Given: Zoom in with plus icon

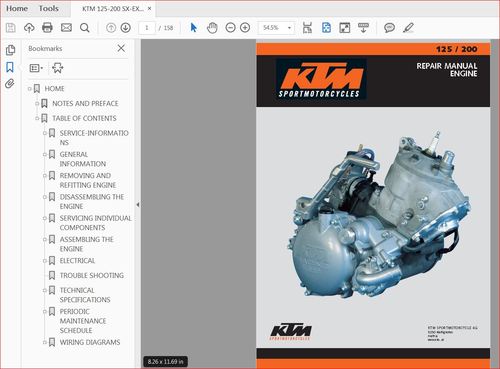Looking at the screenshot, I should click(245, 28).
